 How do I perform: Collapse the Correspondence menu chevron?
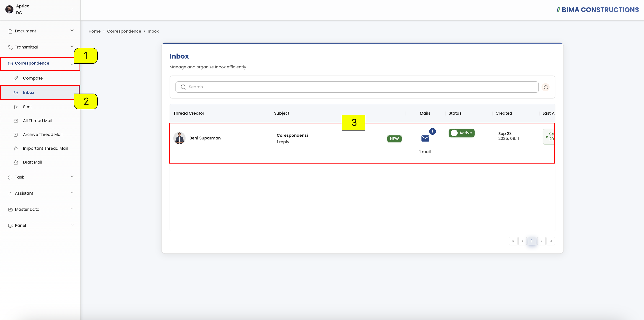72,64
